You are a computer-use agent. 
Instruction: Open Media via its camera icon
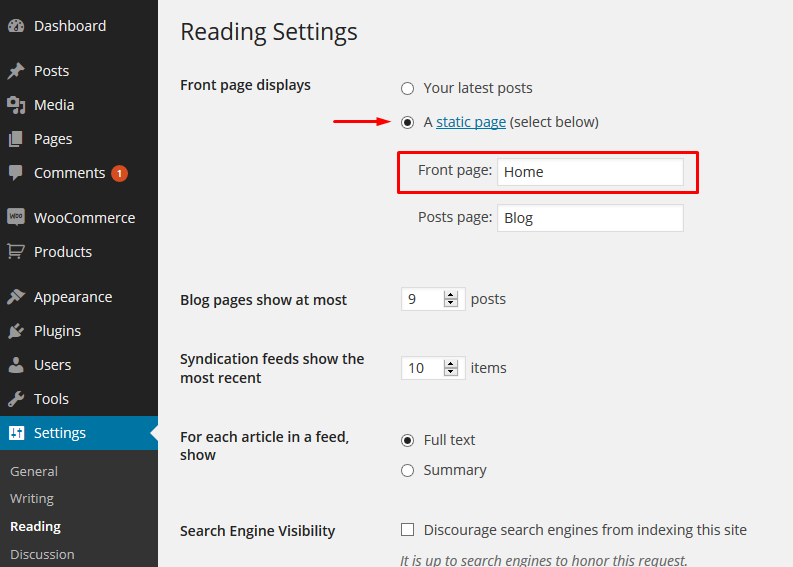point(16,105)
